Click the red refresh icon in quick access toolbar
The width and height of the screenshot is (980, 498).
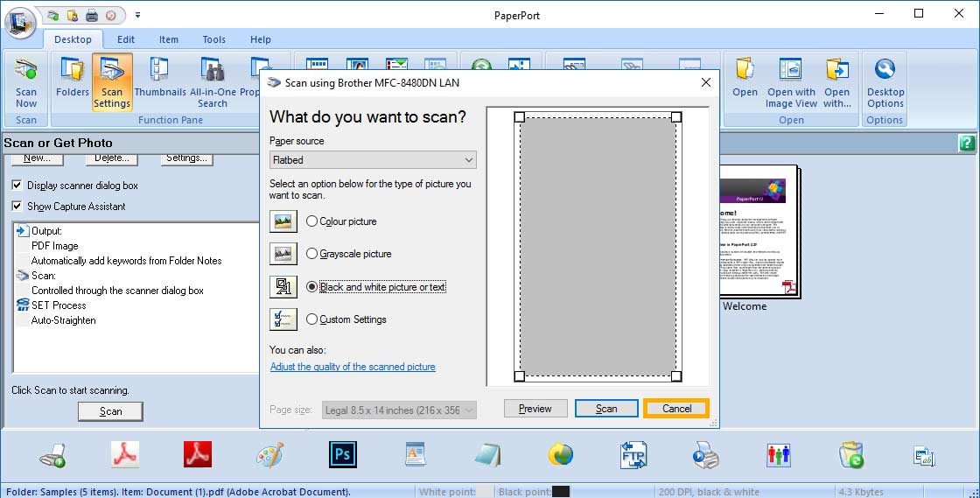[x=110, y=15]
